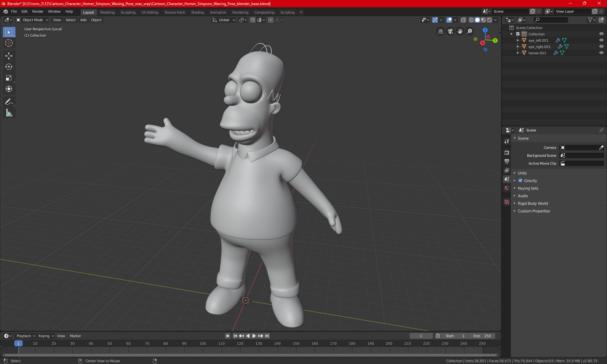
Task: Click the current frame number field
Action: (421, 336)
